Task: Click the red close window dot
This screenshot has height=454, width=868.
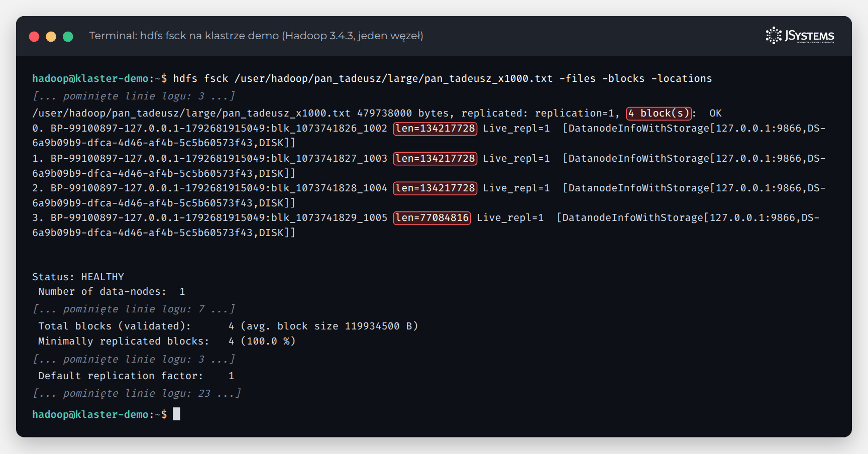Action: coord(34,36)
